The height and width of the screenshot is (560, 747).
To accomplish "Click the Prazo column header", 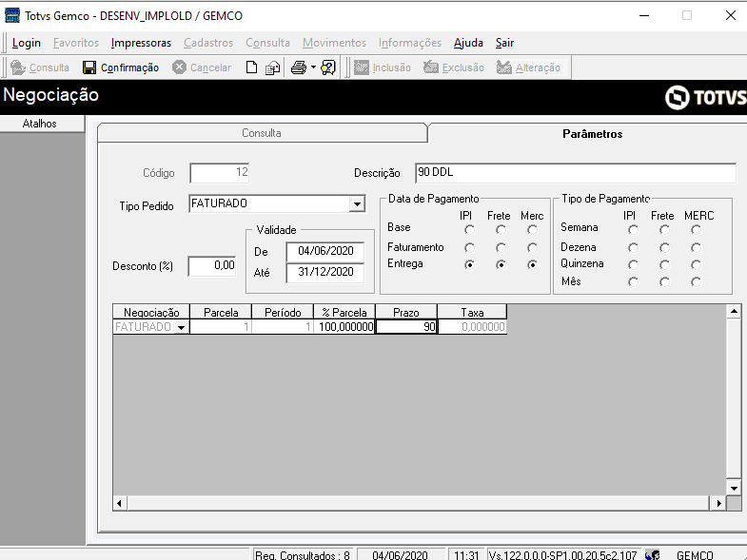I will 406,313.
